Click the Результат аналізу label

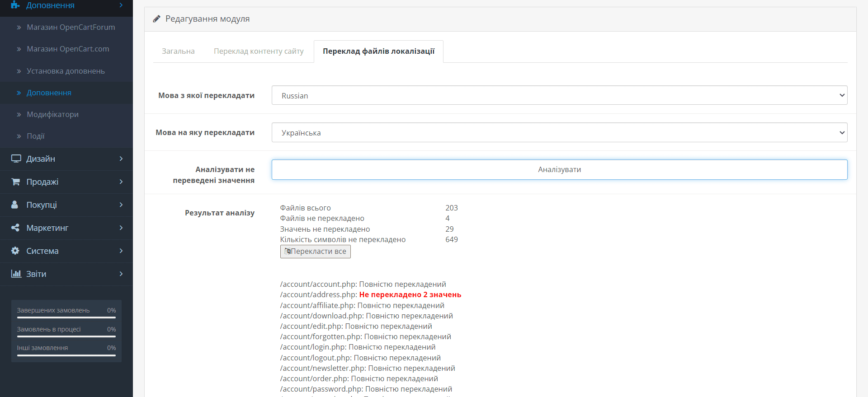(220, 213)
